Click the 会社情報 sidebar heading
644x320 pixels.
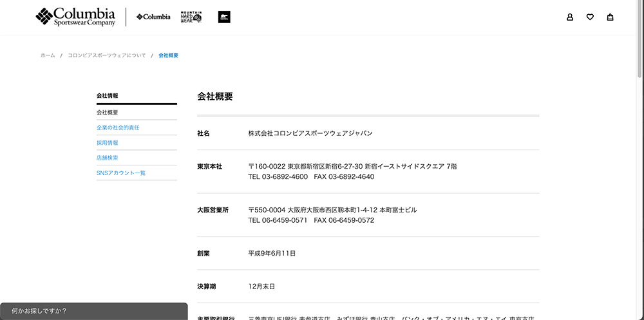click(x=108, y=96)
